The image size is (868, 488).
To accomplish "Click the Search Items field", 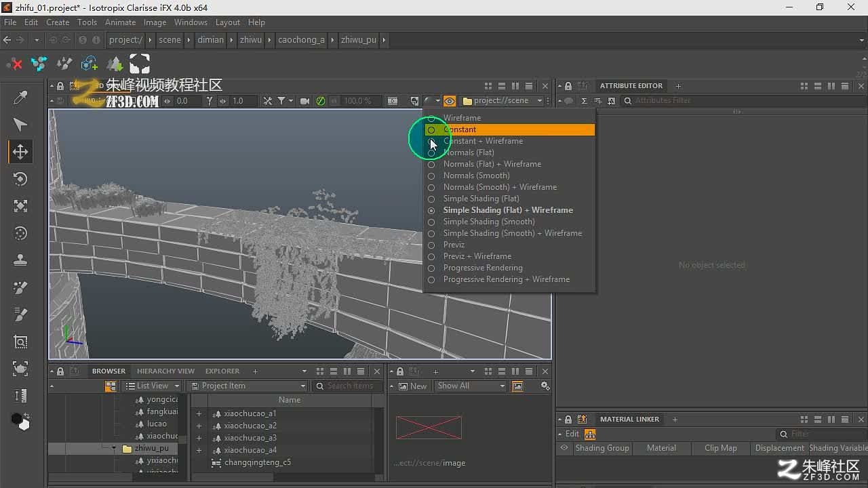I will [349, 386].
